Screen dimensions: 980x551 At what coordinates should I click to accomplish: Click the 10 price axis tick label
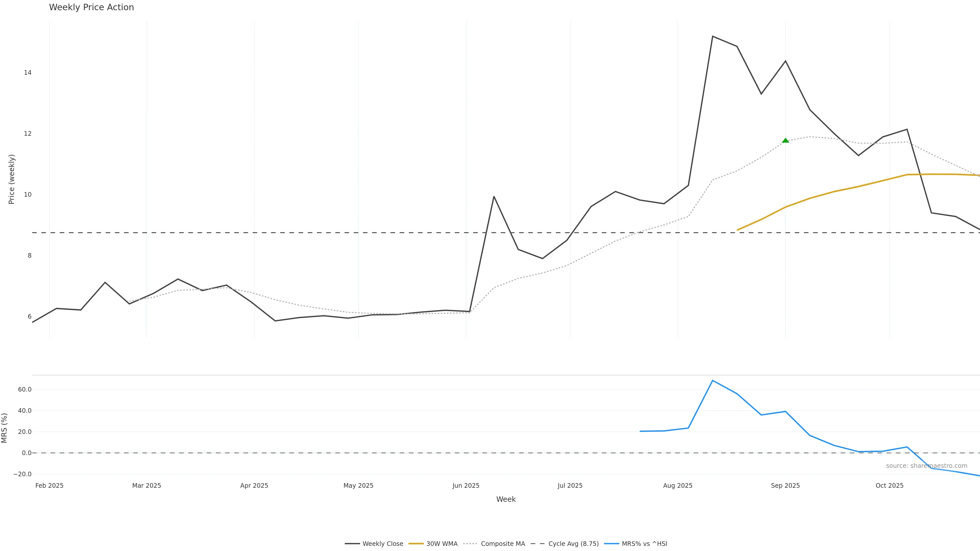pyautogui.click(x=27, y=195)
